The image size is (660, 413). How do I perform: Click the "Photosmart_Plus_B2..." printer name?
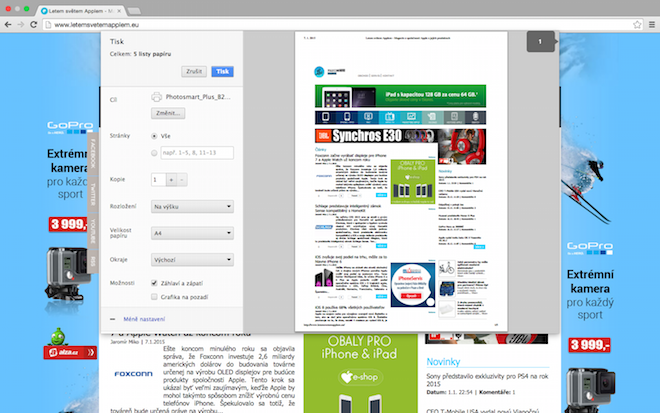(198, 97)
